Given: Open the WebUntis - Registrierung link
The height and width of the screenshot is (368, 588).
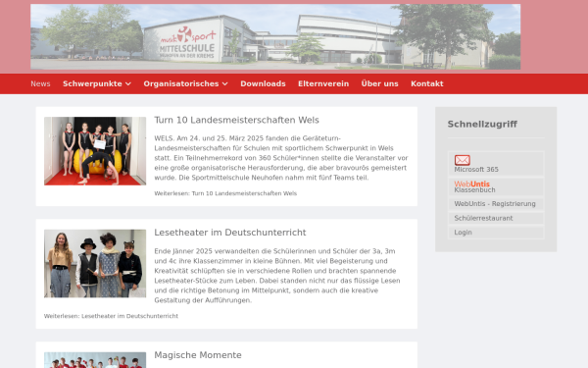Looking at the screenshot, I should (495, 204).
